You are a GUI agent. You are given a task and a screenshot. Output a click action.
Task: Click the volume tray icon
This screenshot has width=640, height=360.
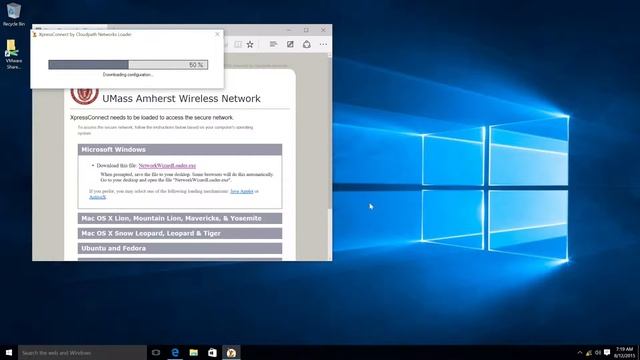598,353
